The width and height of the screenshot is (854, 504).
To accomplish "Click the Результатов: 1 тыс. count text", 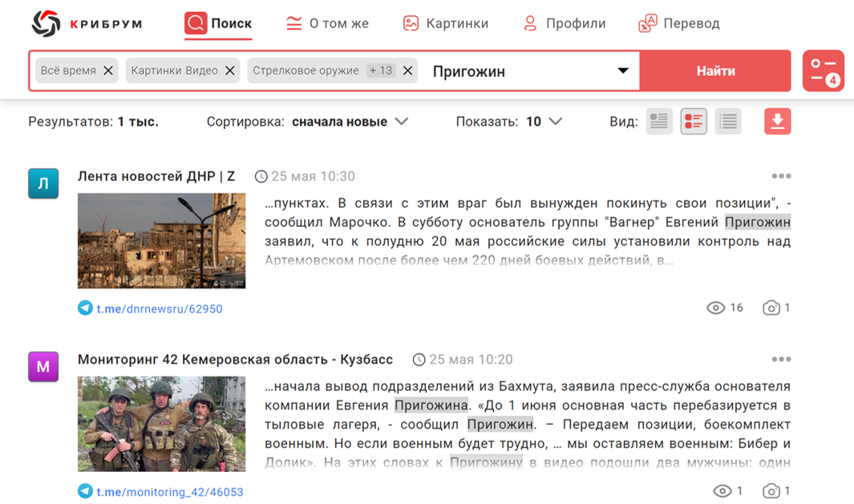I will [93, 121].
